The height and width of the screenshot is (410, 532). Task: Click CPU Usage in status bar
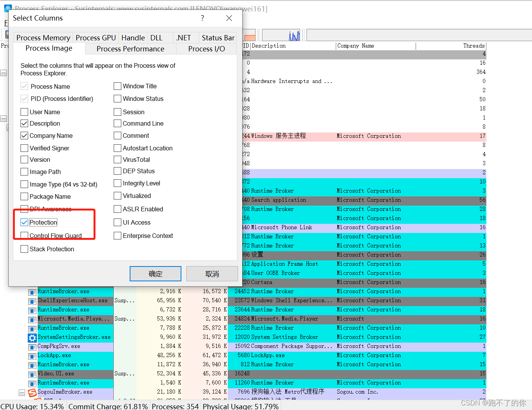point(32,406)
